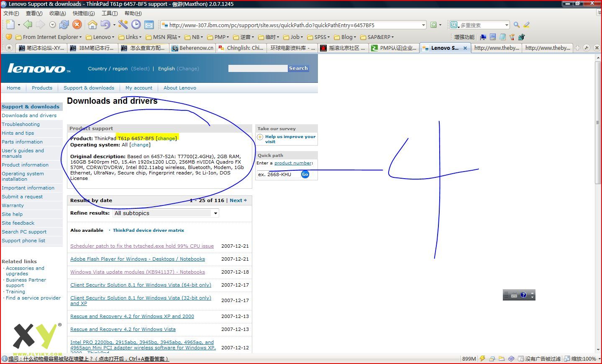The height and width of the screenshot is (364, 602).
Task: Open the ThinkPad device driver matrix link
Action: click(149, 230)
